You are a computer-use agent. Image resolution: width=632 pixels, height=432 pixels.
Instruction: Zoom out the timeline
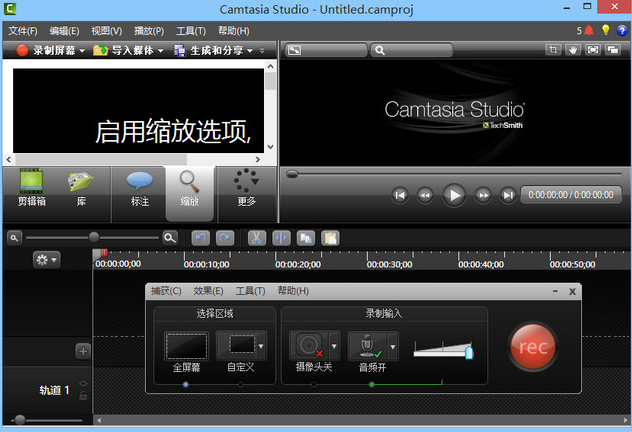click(14, 238)
